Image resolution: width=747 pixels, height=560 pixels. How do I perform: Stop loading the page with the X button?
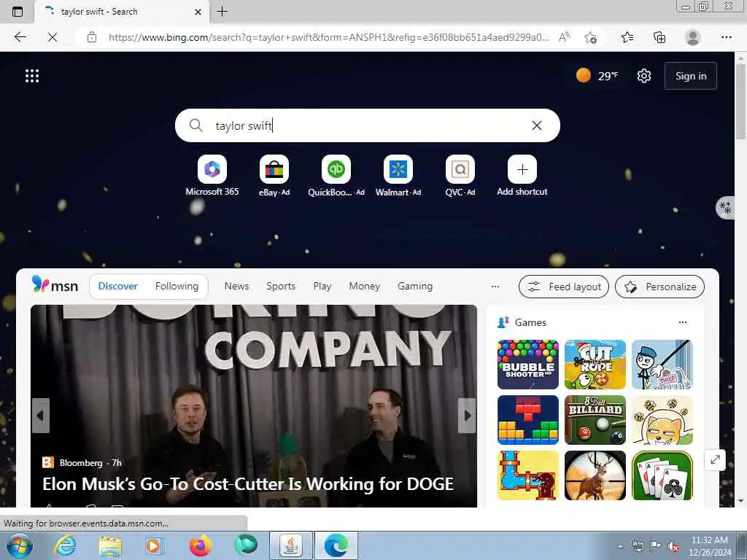click(x=53, y=37)
